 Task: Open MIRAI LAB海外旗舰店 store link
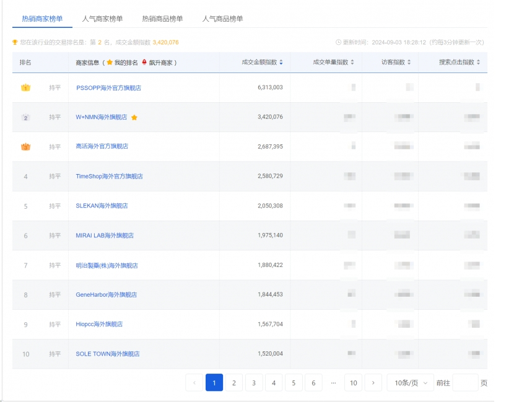105,235
